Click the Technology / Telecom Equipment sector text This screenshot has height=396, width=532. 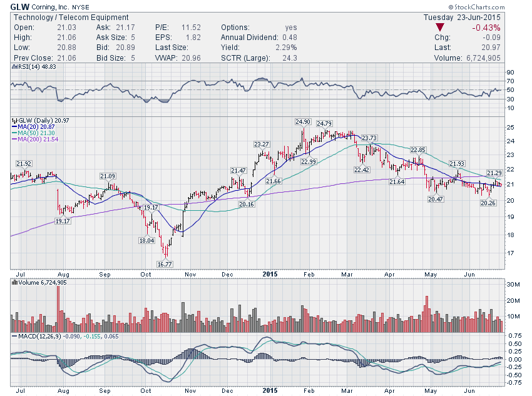[x=71, y=18]
